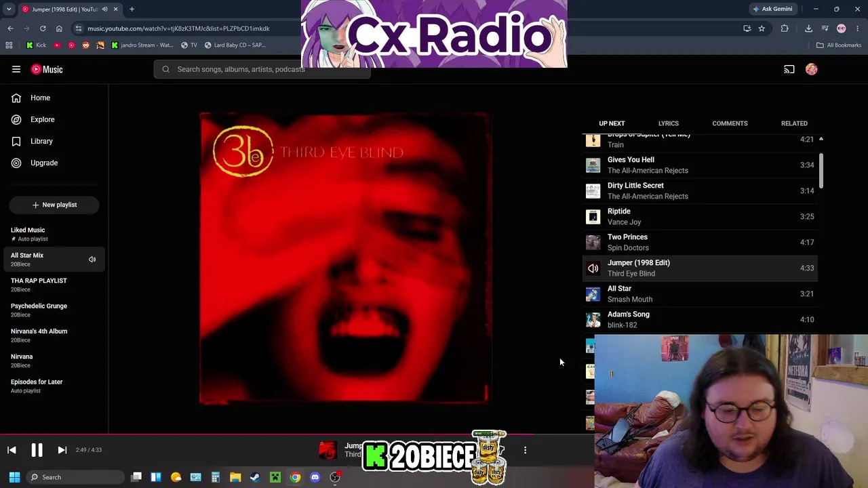This screenshot has width=868, height=488.
Task: Install the app using the address bar icon
Action: coord(747,28)
